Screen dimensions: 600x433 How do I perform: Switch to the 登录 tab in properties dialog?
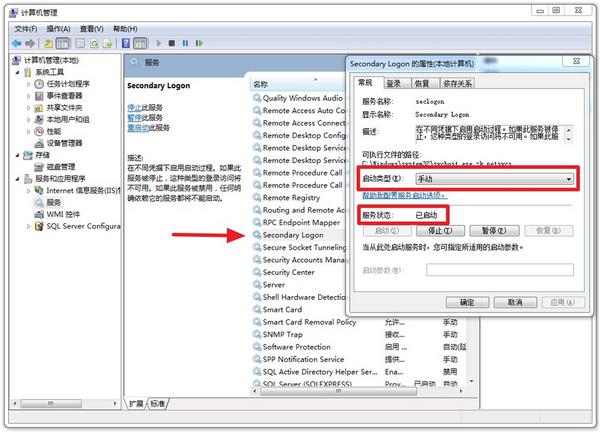396,83
